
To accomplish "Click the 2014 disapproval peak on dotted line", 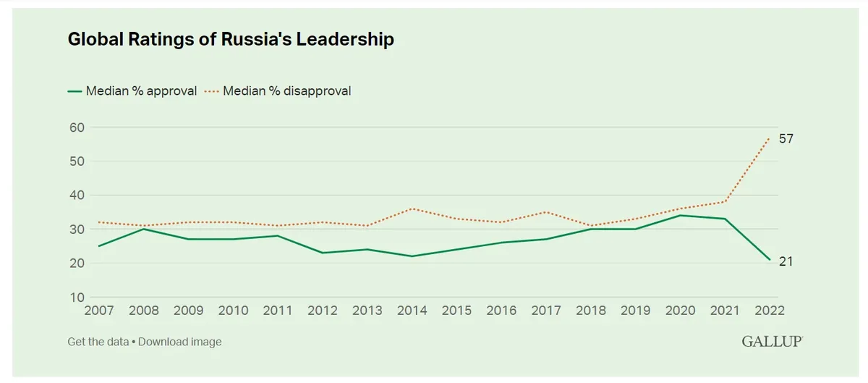I will coord(412,209).
